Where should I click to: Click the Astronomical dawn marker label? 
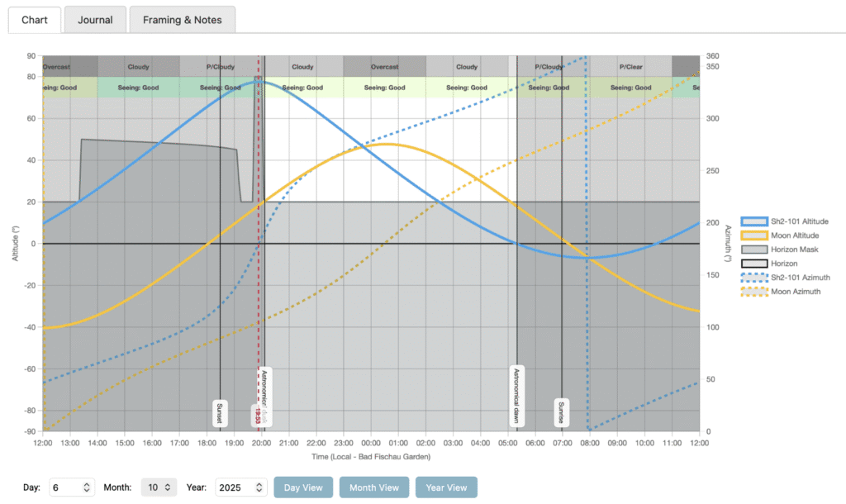516,395
